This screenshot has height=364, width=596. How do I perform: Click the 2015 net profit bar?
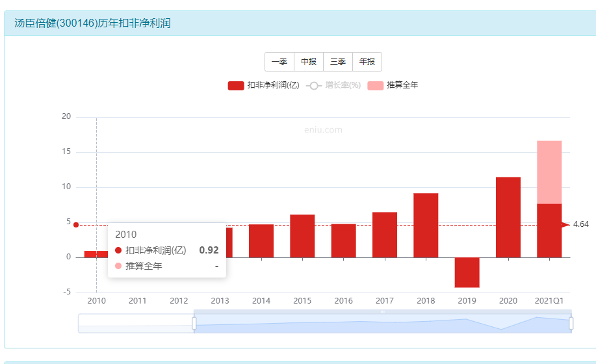pyautogui.click(x=302, y=236)
